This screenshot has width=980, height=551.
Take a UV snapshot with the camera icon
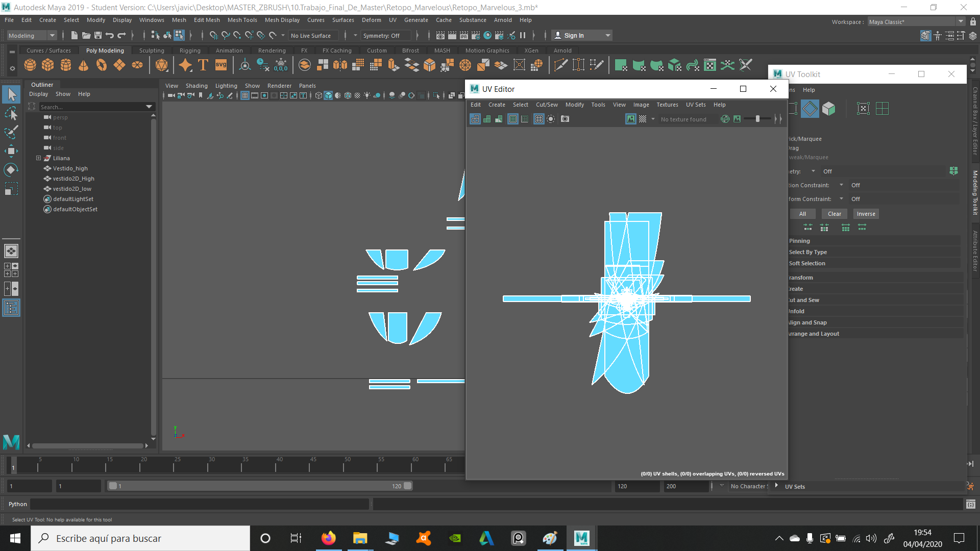click(x=565, y=119)
